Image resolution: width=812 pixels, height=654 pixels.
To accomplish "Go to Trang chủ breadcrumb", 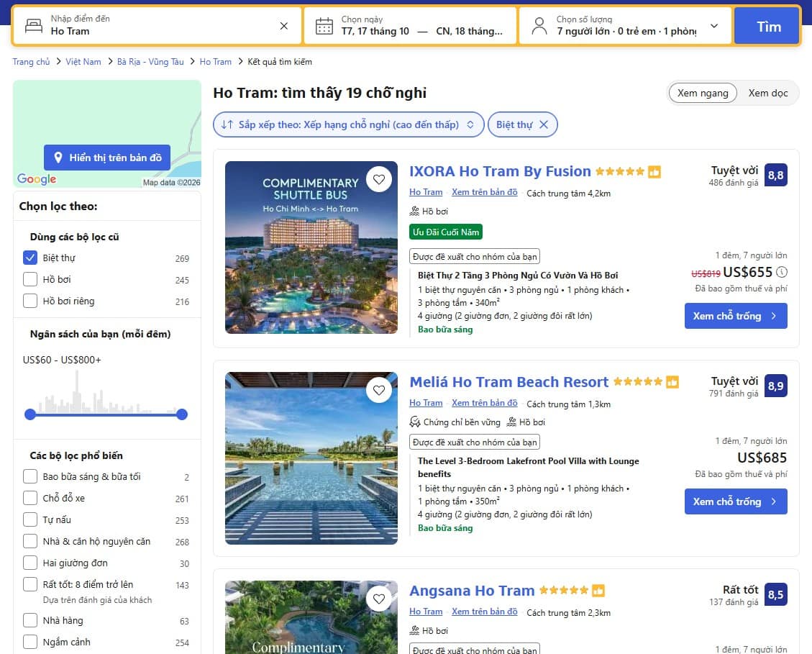I will pos(31,62).
